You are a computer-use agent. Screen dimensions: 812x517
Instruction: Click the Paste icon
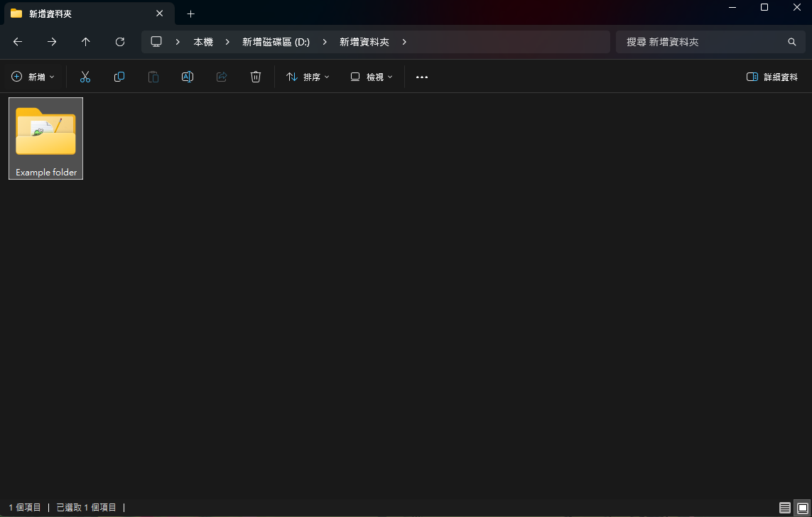(x=153, y=76)
